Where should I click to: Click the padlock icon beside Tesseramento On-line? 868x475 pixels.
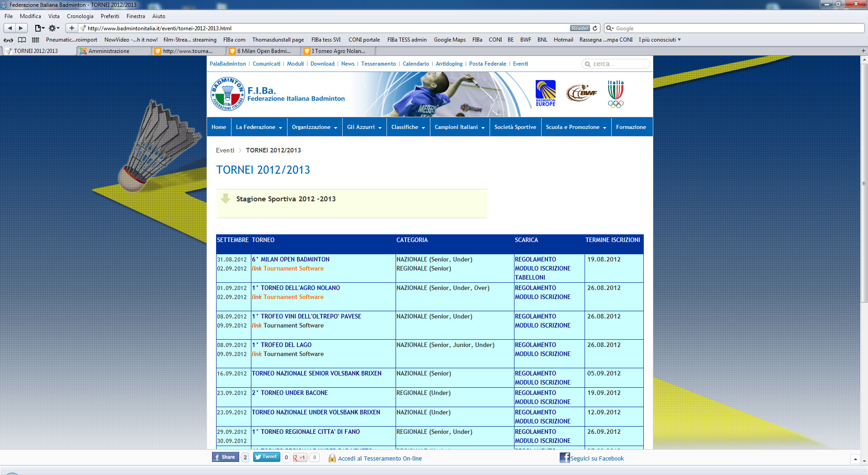[x=332, y=458]
